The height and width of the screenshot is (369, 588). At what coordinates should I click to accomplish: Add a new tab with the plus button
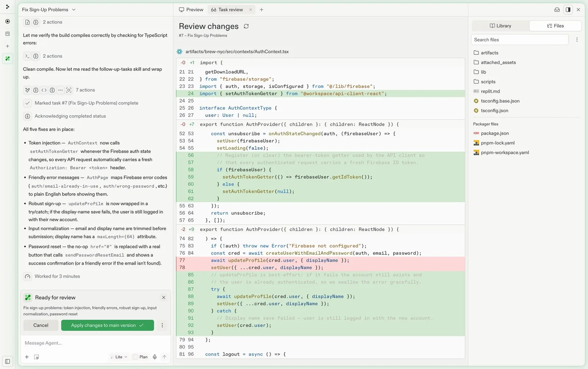pyautogui.click(x=262, y=10)
